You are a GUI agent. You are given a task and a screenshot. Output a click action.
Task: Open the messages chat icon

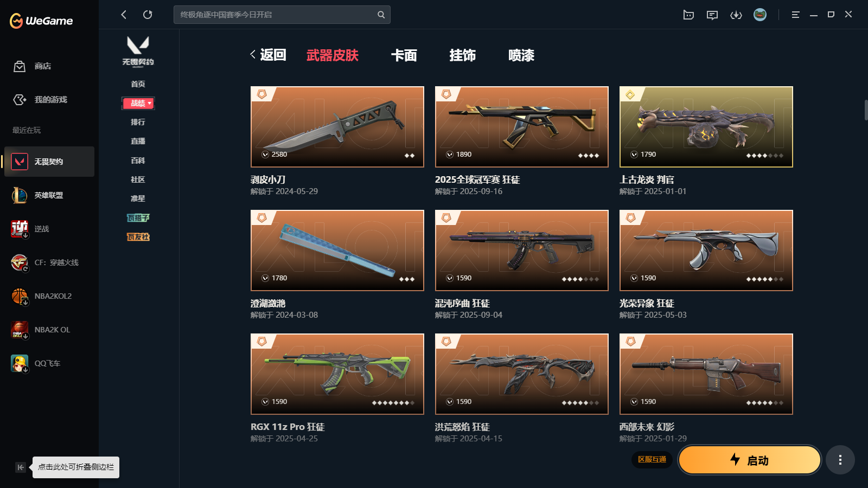[712, 15]
